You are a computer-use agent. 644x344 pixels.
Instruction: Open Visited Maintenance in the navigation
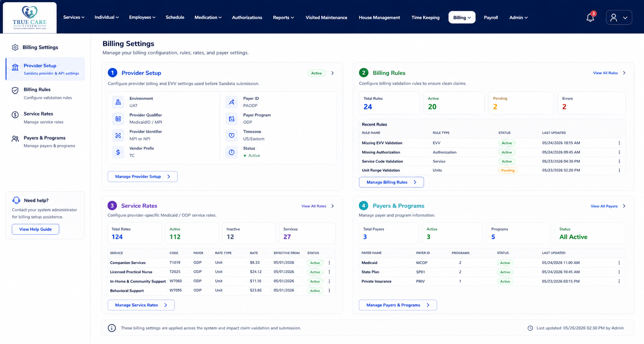[326, 17]
